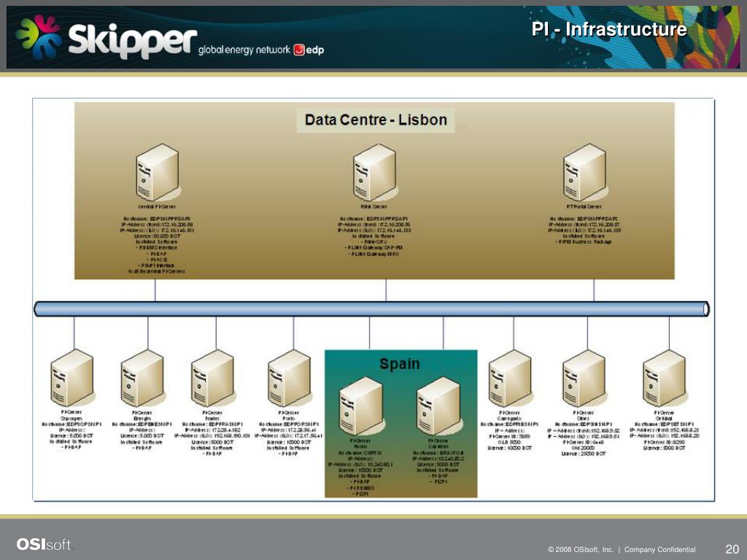Screen dimensions: 747x560
Task: Select the left server icon inside Spain box
Action: 362,405
